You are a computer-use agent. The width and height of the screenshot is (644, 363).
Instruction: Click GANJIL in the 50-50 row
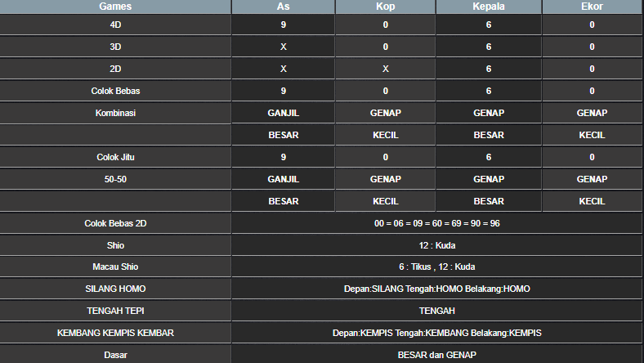pos(283,179)
